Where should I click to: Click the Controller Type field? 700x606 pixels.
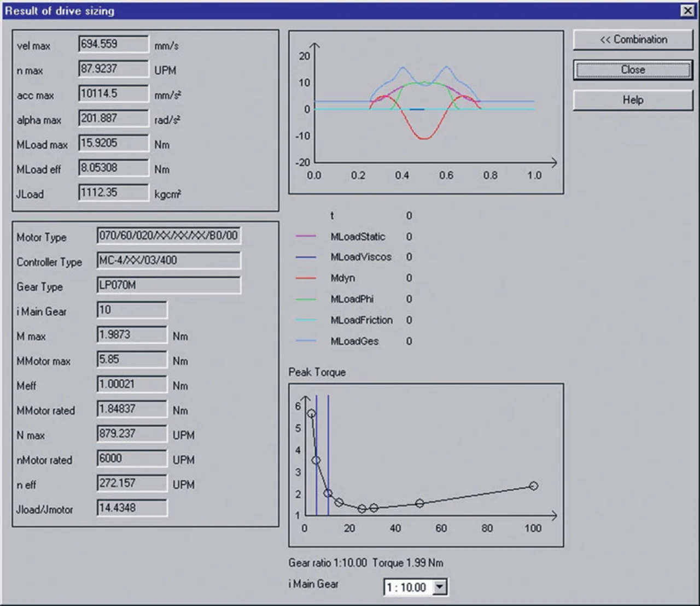pyautogui.click(x=168, y=261)
